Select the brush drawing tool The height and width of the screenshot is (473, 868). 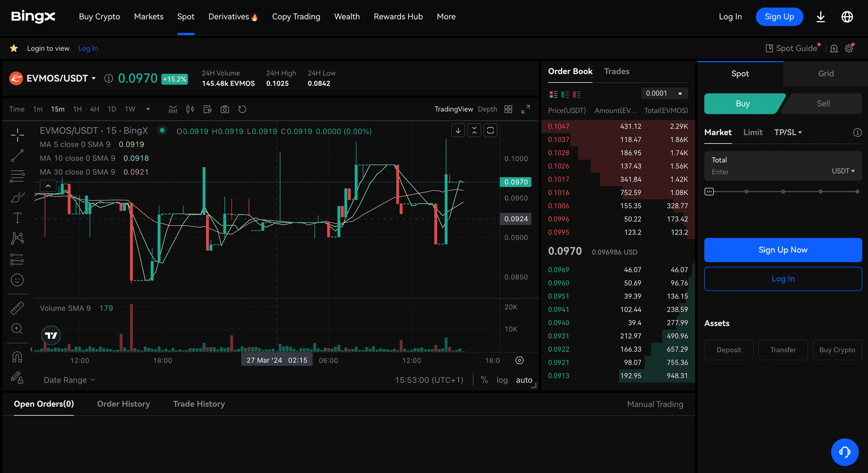click(17, 197)
